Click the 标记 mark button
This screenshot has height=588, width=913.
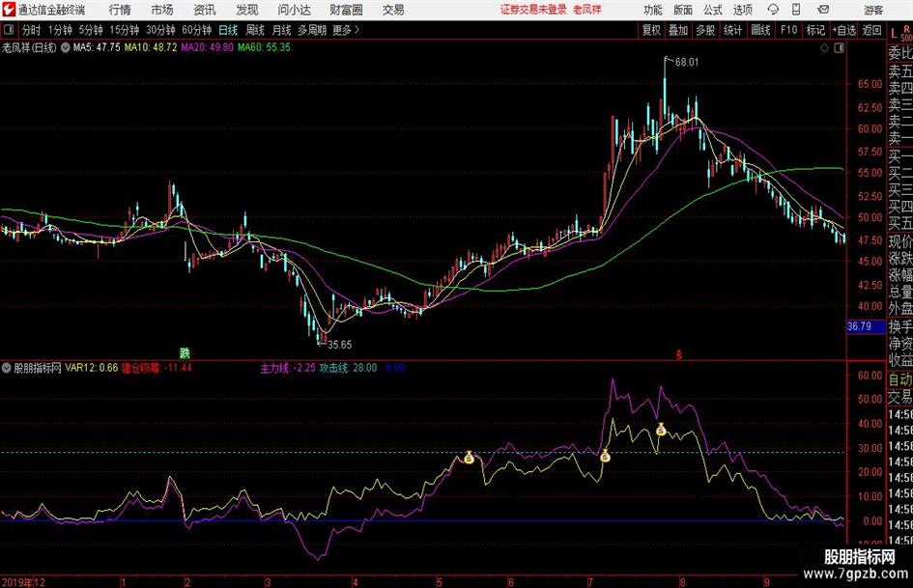(815, 30)
